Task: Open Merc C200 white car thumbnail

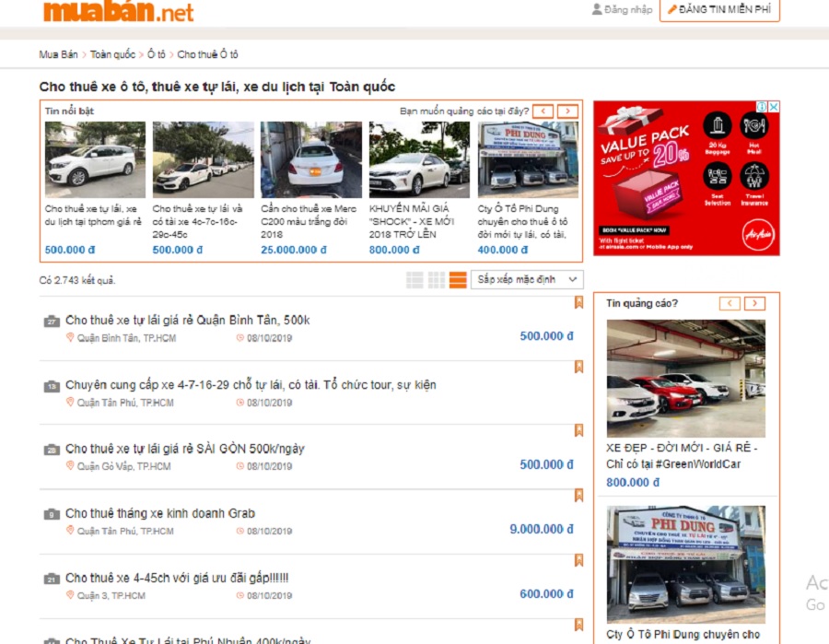Action: pyautogui.click(x=311, y=159)
